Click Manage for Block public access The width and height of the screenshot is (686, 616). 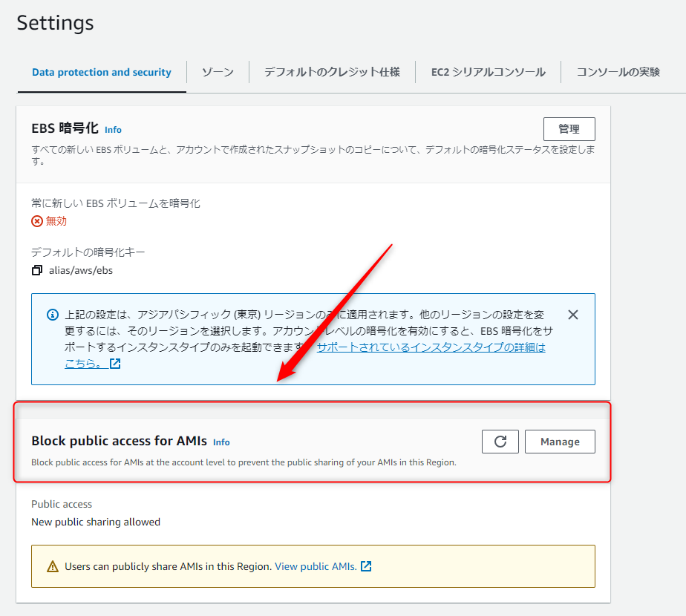pos(560,441)
